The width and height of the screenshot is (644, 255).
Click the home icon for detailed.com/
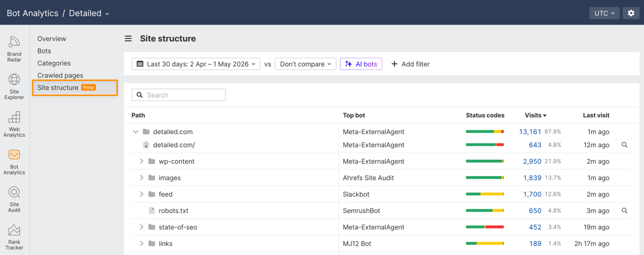pos(146,145)
